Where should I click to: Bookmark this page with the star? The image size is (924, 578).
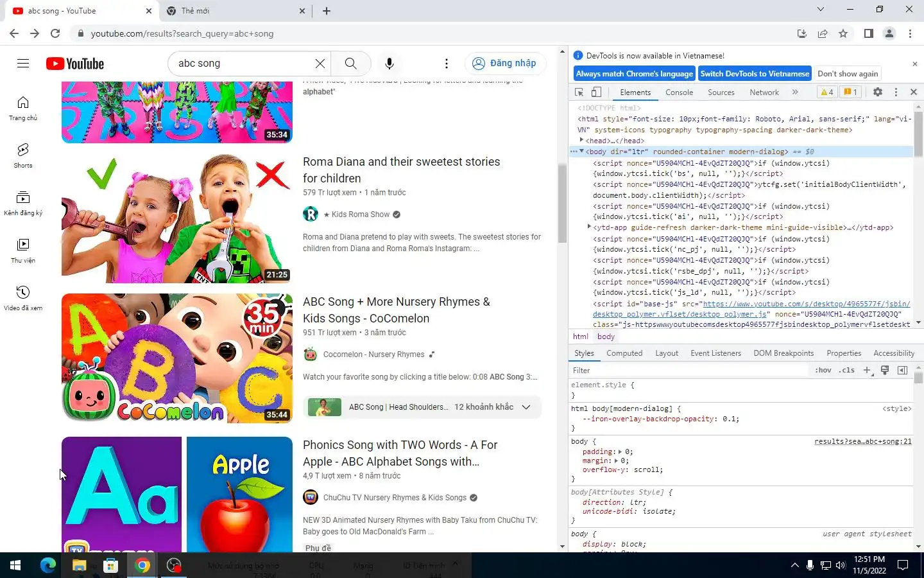click(x=843, y=33)
